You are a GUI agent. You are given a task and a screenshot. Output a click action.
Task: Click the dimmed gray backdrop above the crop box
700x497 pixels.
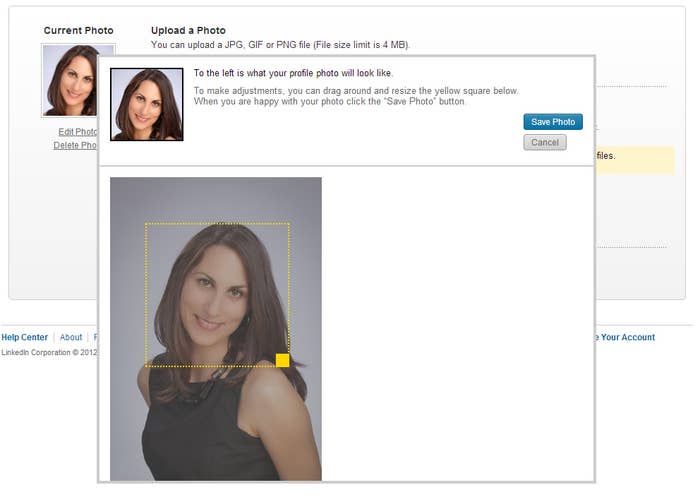click(216, 199)
